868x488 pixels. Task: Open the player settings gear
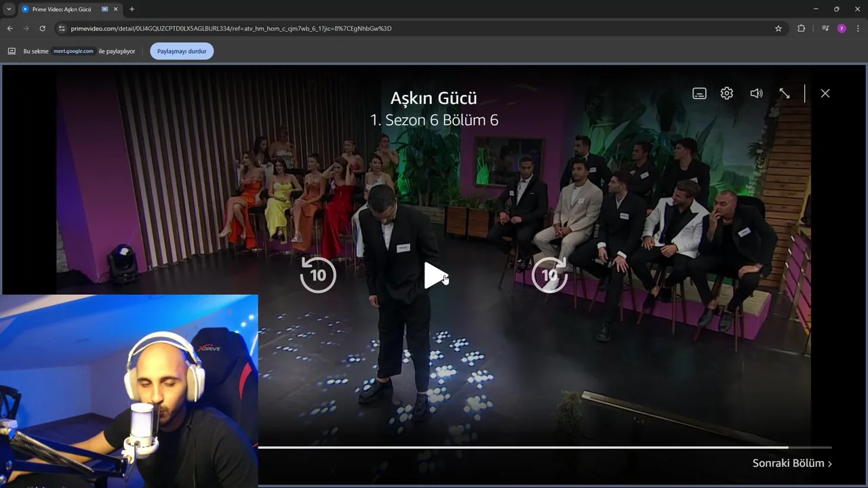point(727,94)
